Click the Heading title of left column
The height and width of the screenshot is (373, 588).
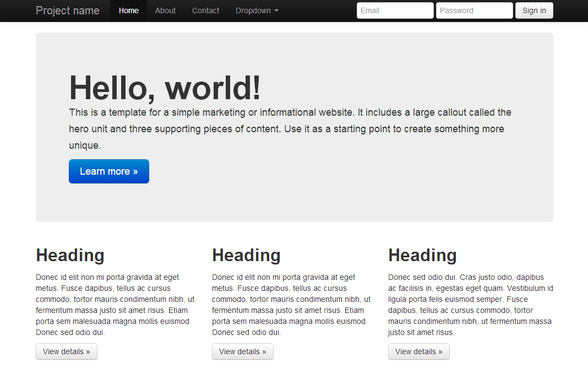[70, 255]
